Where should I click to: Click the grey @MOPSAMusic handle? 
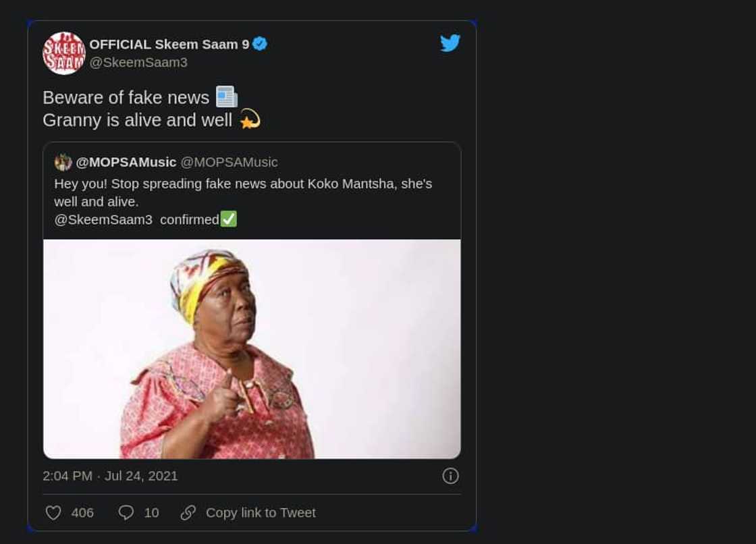(229, 163)
